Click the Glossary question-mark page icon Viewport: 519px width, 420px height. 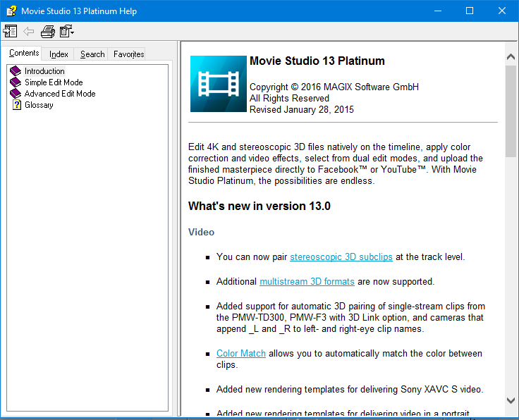pyautogui.click(x=16, y=105)
